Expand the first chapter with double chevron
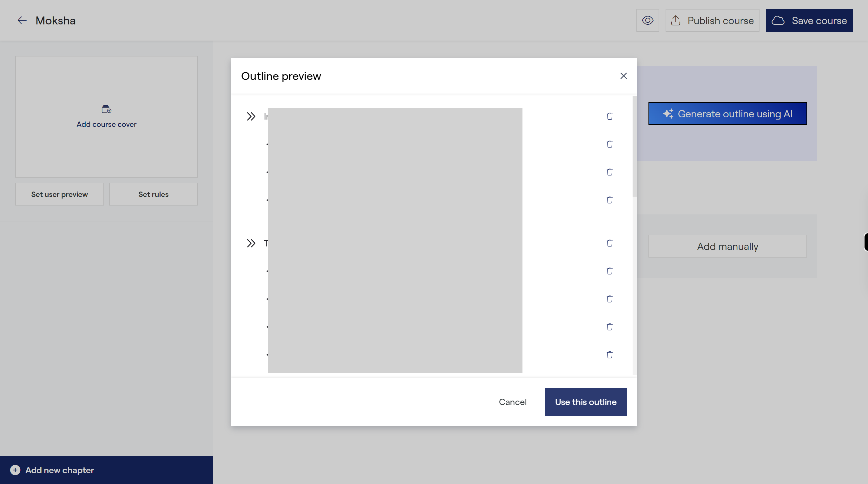This screenshot has height=484, width=868. (x=251, y=116)
